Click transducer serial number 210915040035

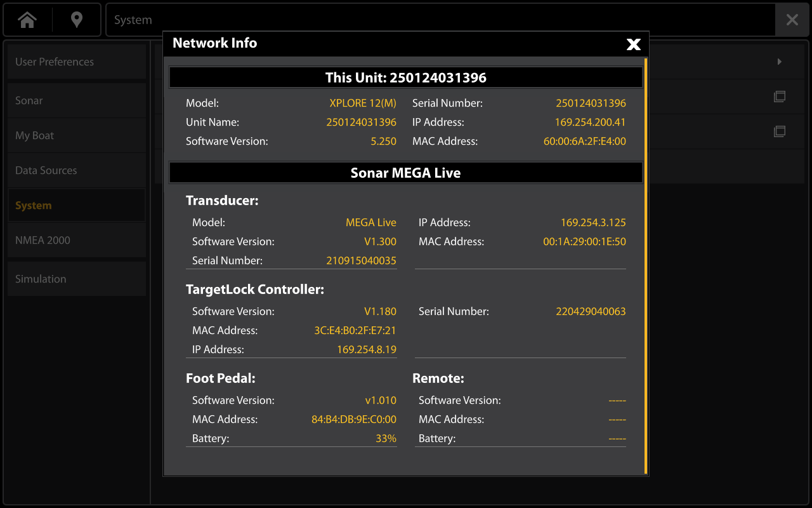click(x=362, y=260)
